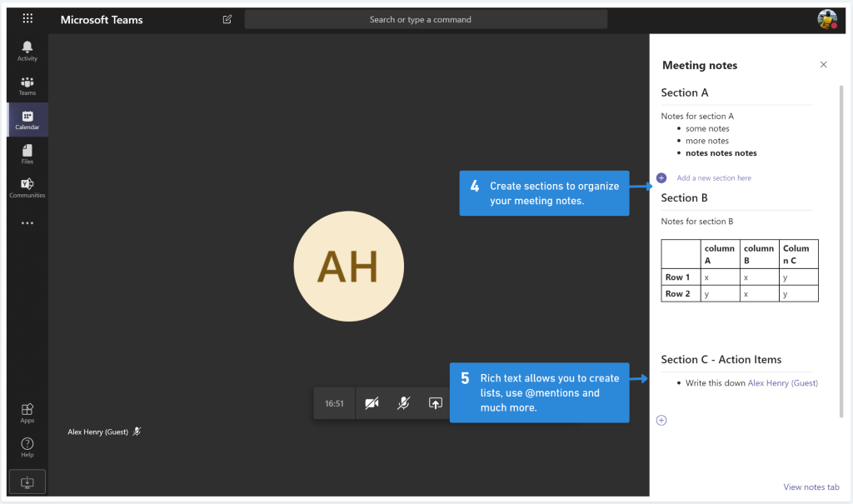The width and height of the screenshot is (853, 504).
Task: Open the profile avatar menu
Action: [x=827, y=19]
